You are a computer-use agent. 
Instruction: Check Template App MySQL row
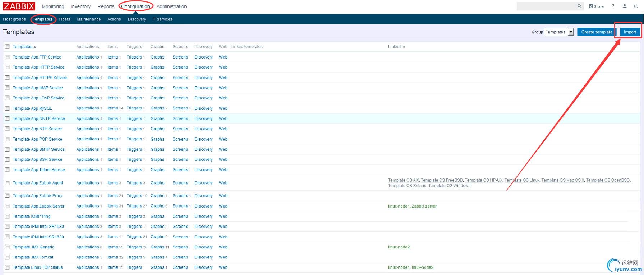(x=7, y=108)
